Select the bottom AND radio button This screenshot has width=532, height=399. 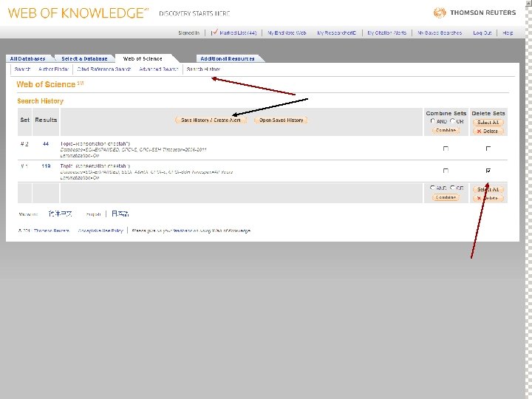tap(432, 187)
